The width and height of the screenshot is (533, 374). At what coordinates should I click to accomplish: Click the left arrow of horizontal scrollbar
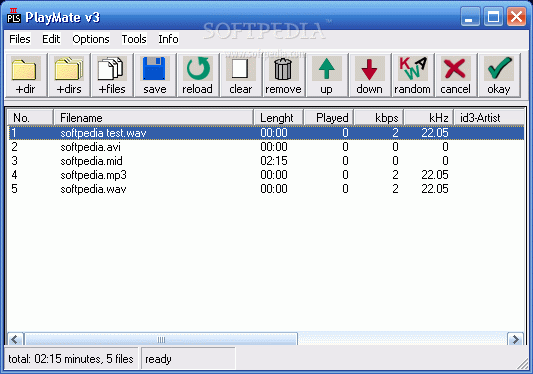(x=15, y=339)
